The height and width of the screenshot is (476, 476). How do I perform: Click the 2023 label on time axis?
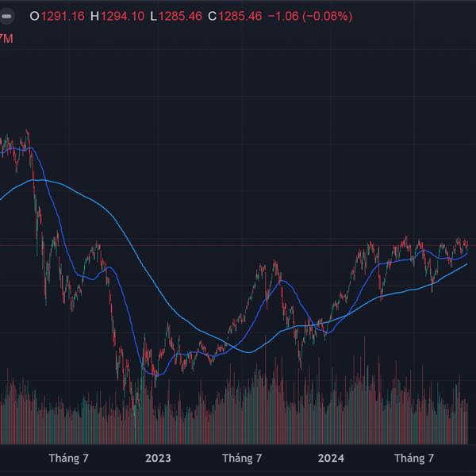tap(158, 458)
